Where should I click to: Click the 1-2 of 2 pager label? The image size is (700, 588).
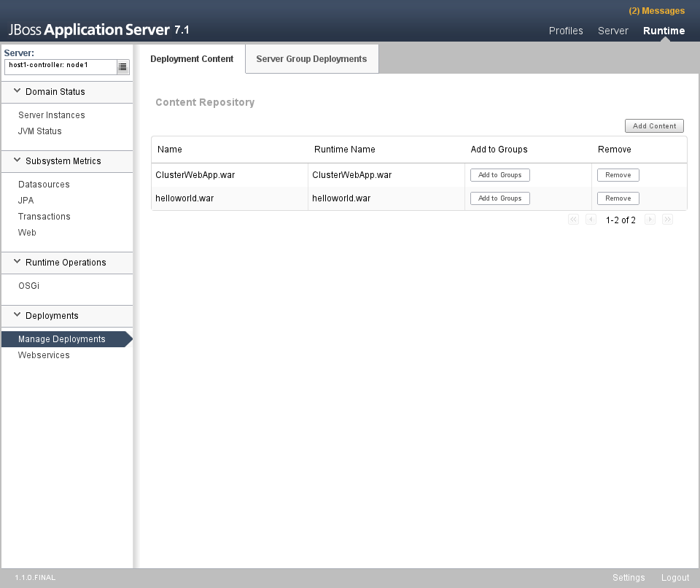pos(621,220)
